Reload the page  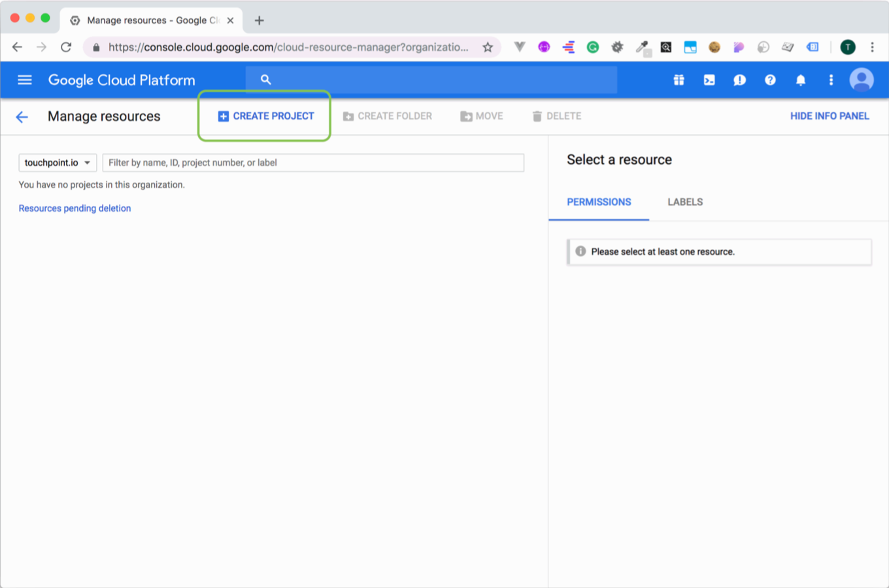(x=66, y=47)
